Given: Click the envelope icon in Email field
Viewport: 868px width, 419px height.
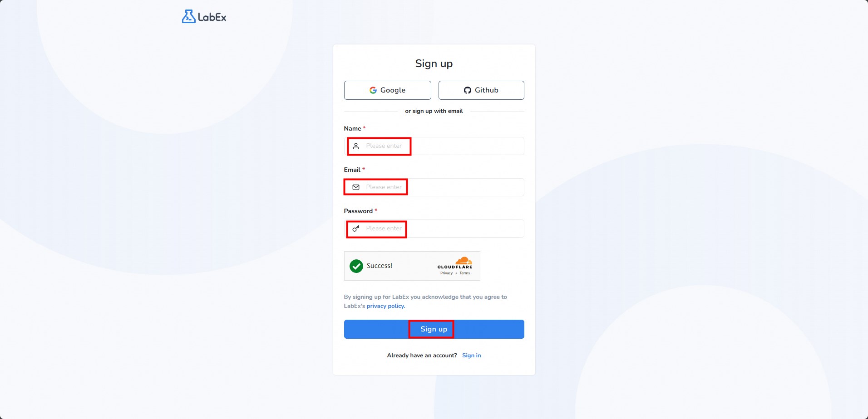Looking at the screenshot, I should point(356,187).
